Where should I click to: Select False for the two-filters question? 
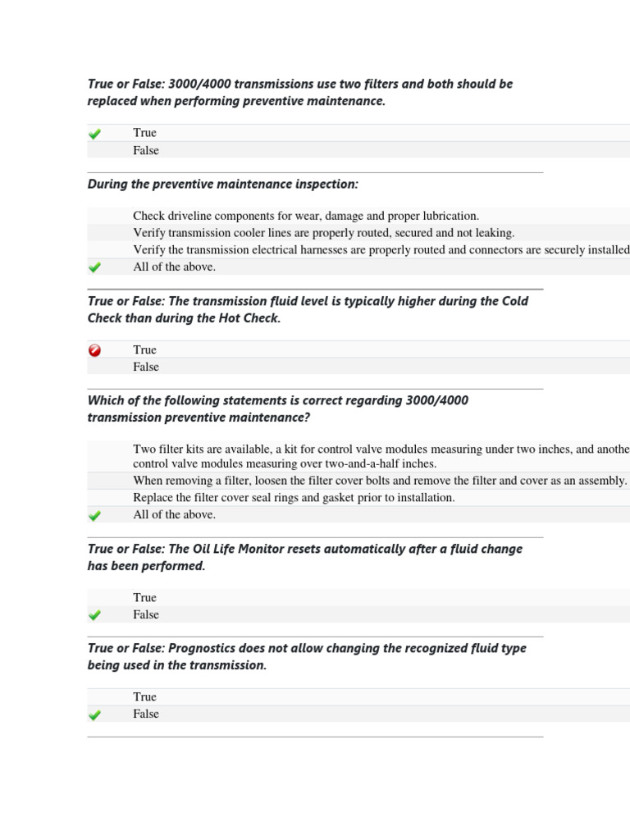click(146, 151)
